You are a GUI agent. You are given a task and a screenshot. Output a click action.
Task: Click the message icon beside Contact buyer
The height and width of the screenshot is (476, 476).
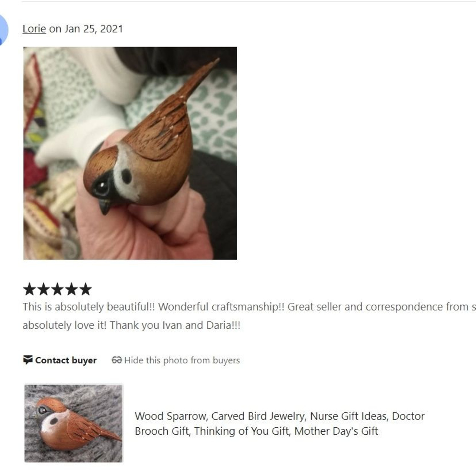(x=28, y=360)
